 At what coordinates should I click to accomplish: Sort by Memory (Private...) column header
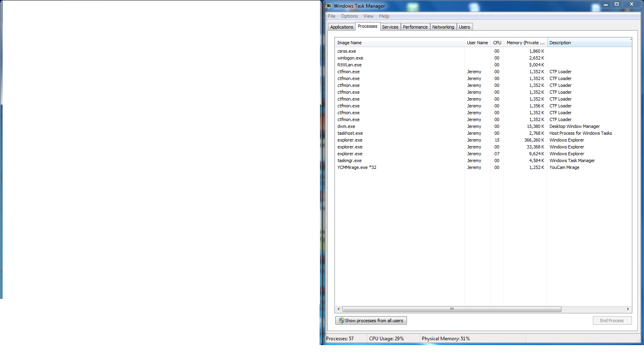click(x=525, y=43)
